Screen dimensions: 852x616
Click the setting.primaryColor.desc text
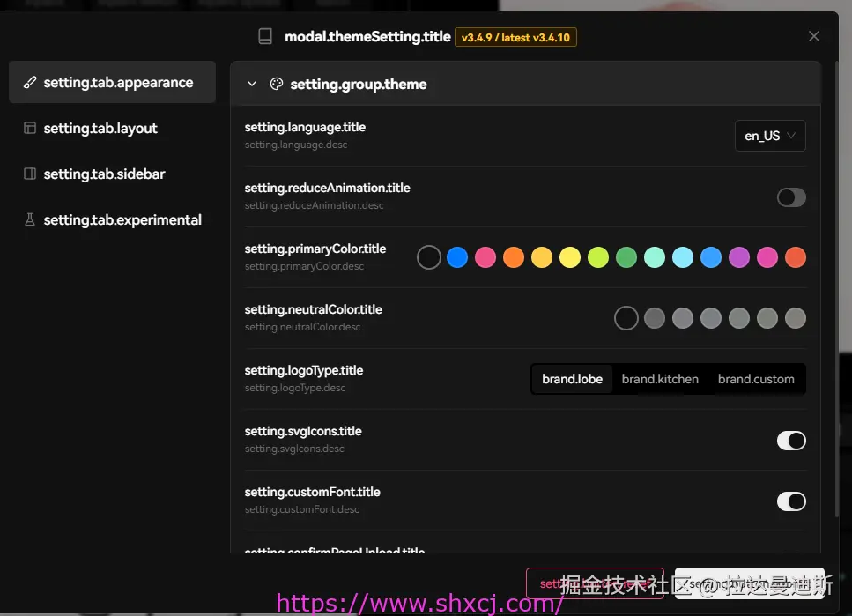(304, 266)
